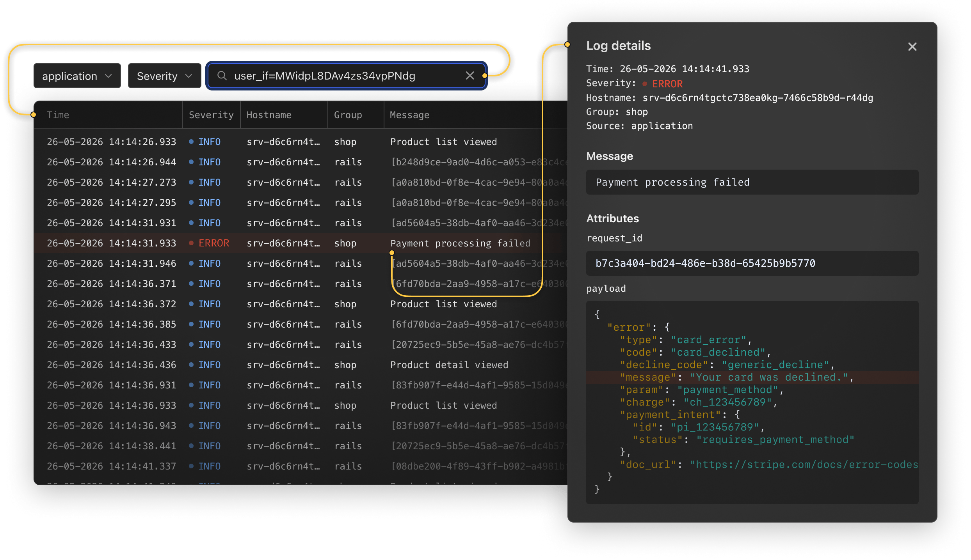Open the application source dropdown
The height and width of the screenshot is (560, 971).
point(77,76)
